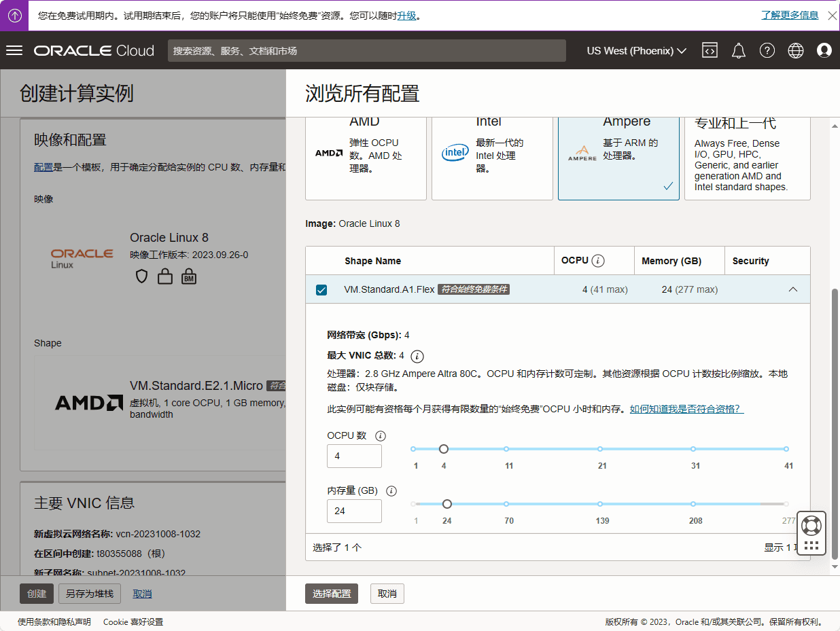Select the AMD shape series card
The width and height of the screenshot is (840, 631).
coord(366,156)
